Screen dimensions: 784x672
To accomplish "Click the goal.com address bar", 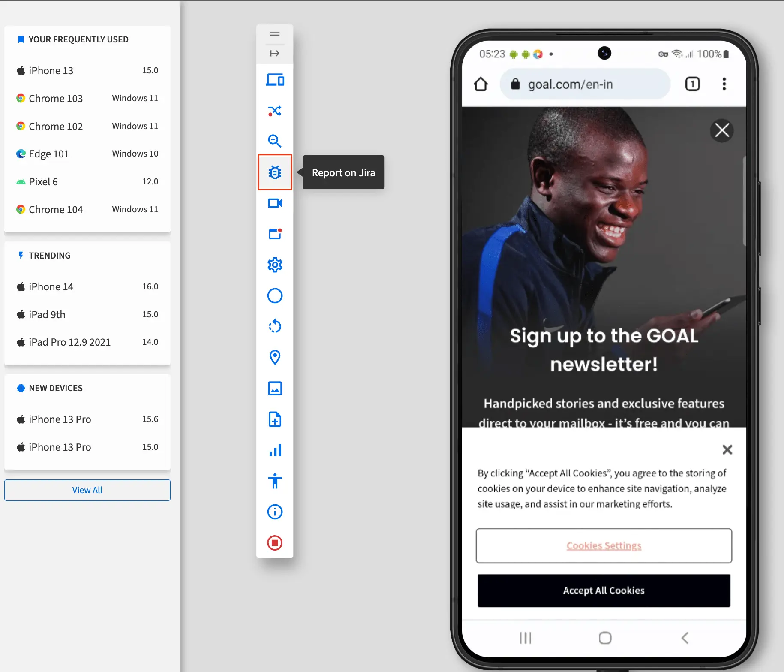I will point(585,84).
